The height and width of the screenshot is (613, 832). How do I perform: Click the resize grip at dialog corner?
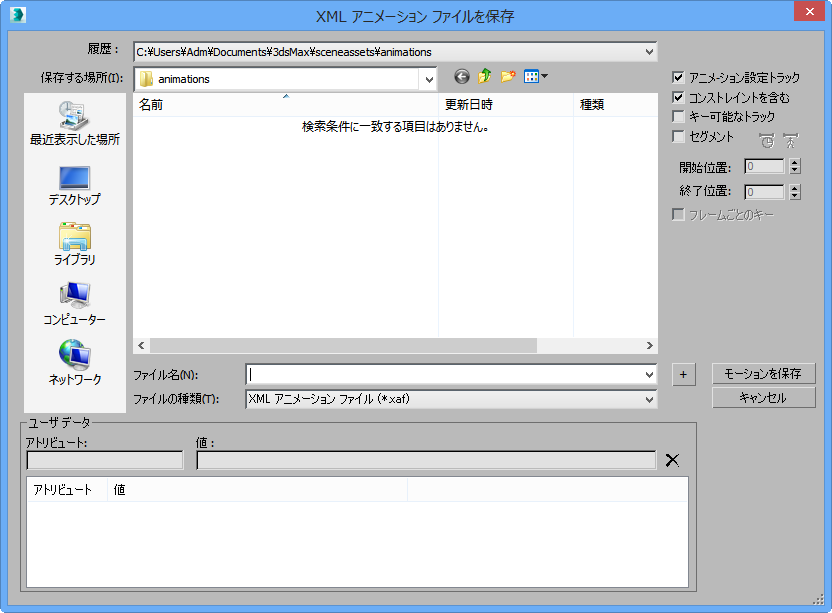[818, 599]
